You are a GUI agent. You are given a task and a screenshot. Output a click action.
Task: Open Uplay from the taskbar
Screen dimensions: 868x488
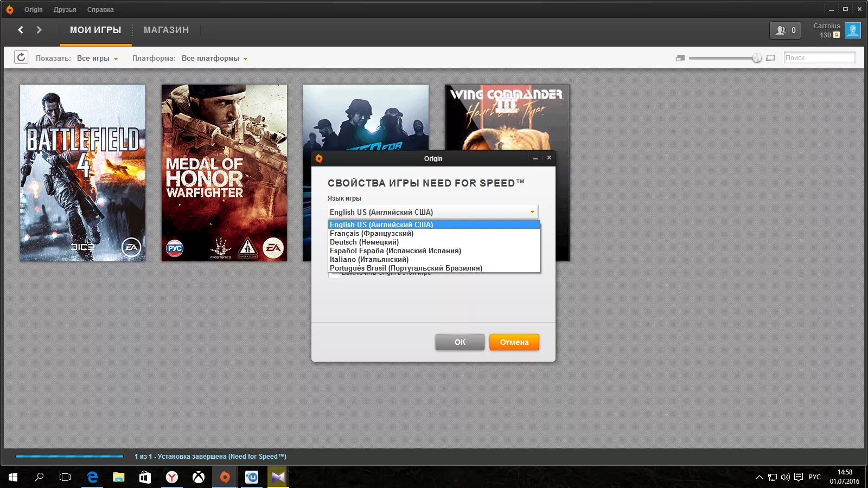click(252, 477)
